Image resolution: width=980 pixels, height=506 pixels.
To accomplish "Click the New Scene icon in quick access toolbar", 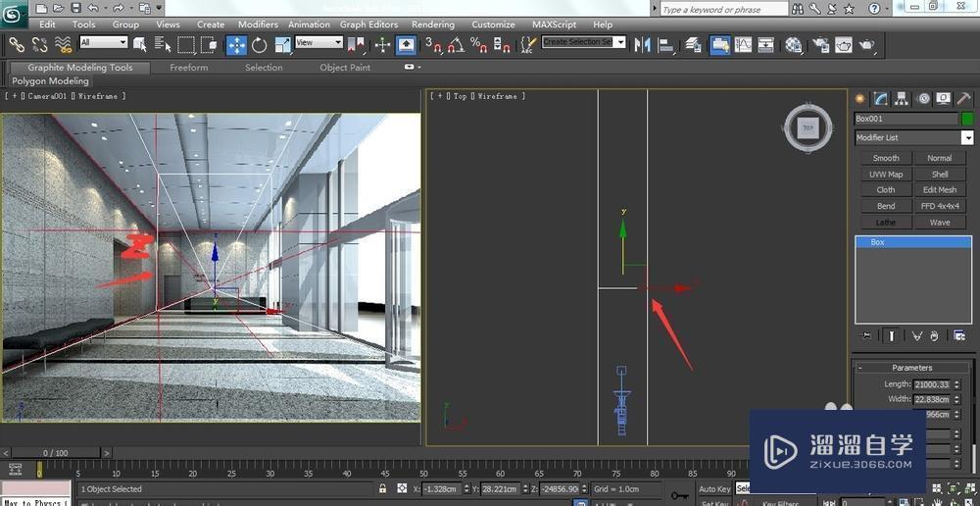I will [x=41, y=8].
